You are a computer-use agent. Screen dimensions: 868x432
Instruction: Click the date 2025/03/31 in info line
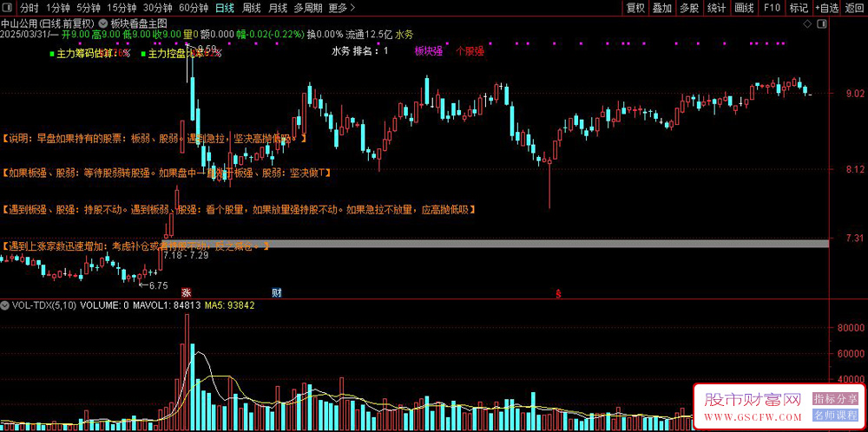24,35
